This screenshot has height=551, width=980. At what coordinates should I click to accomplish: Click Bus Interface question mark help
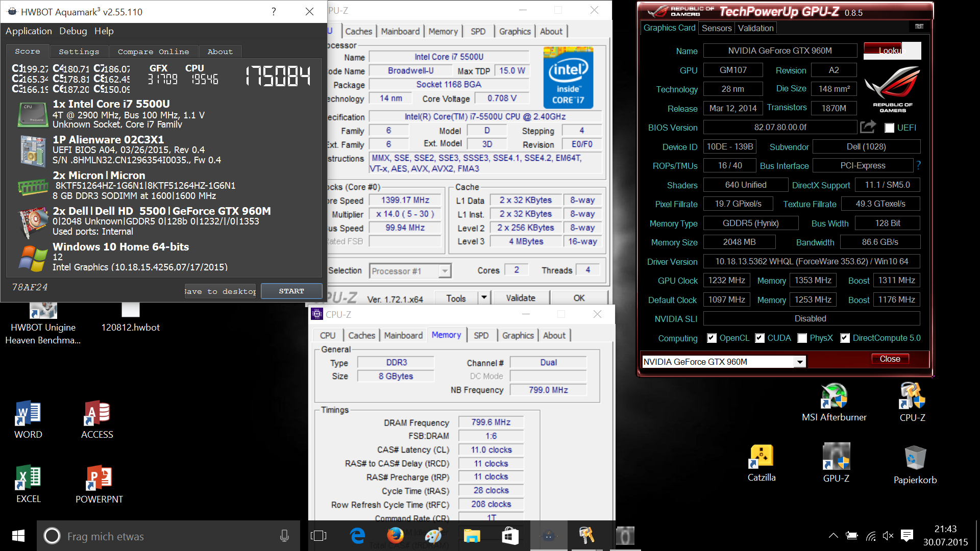(x=919, y=165)
